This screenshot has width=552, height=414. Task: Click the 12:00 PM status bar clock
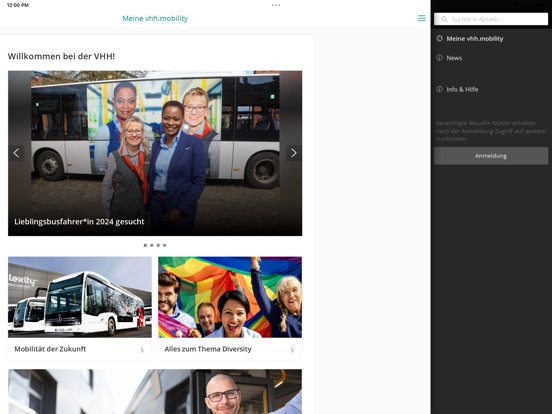[x=18, y=5]
